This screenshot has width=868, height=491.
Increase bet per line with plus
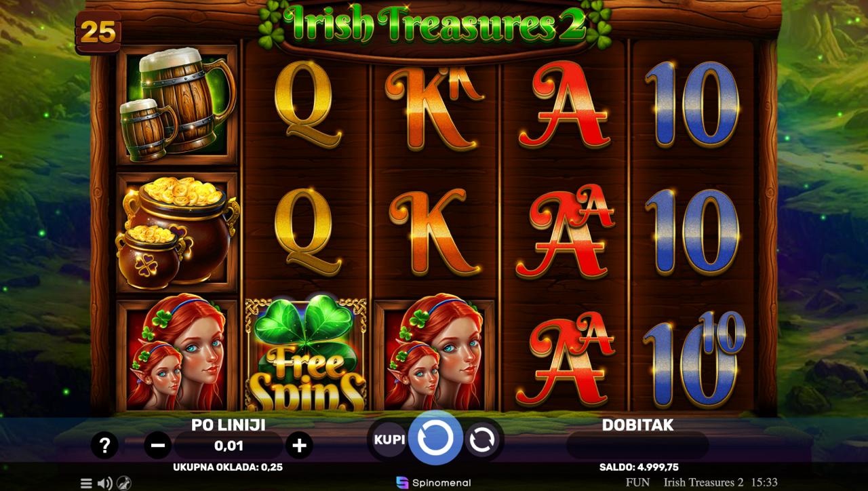[x=299, y=446]
